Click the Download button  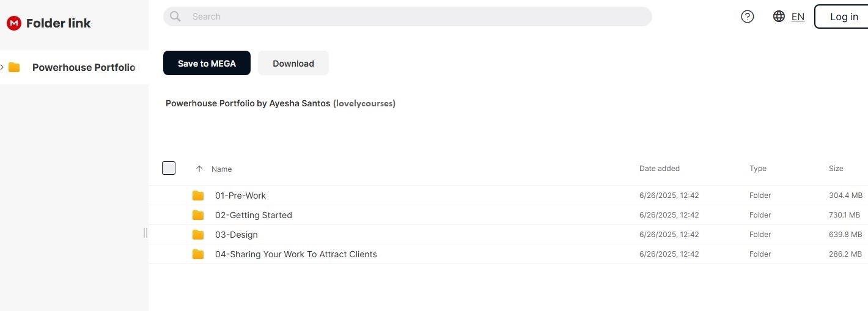tap(293, 63)
